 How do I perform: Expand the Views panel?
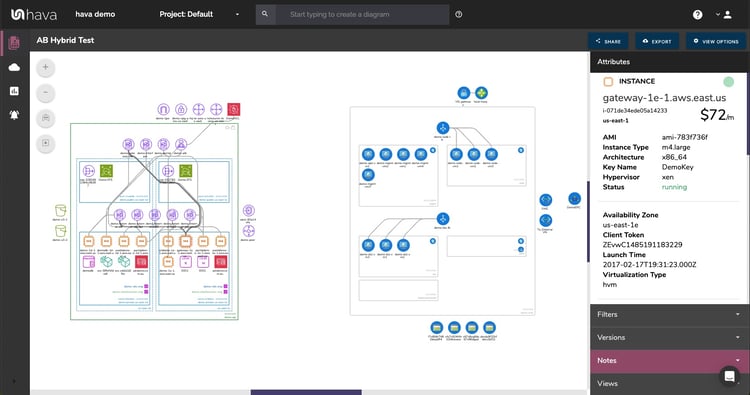click(670, 384)
